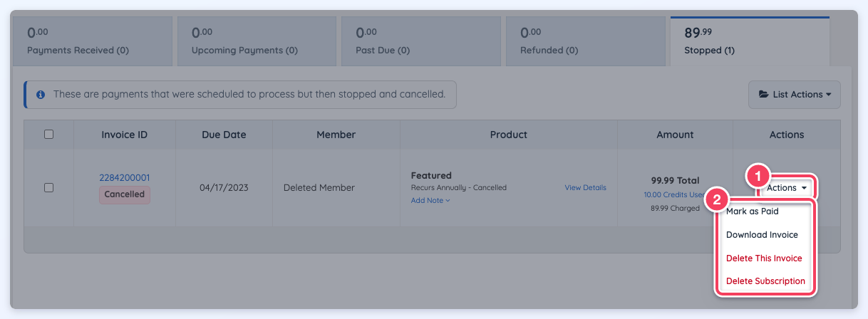868x319 pixels.
Task: Click View Details for Featured product
Action: (585, 188)
